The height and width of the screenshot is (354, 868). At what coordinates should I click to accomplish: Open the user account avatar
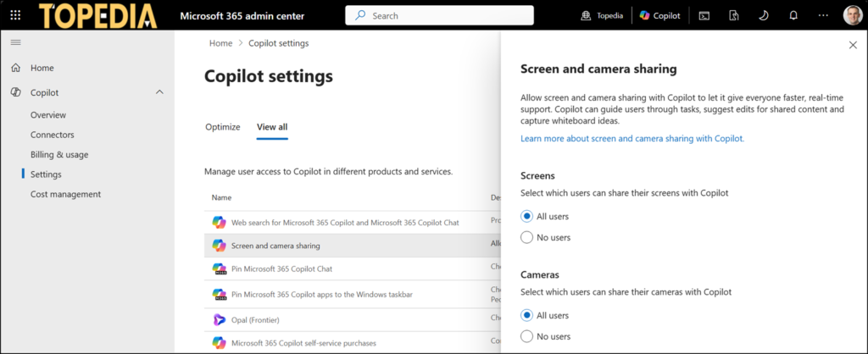(x=853, y=15)
